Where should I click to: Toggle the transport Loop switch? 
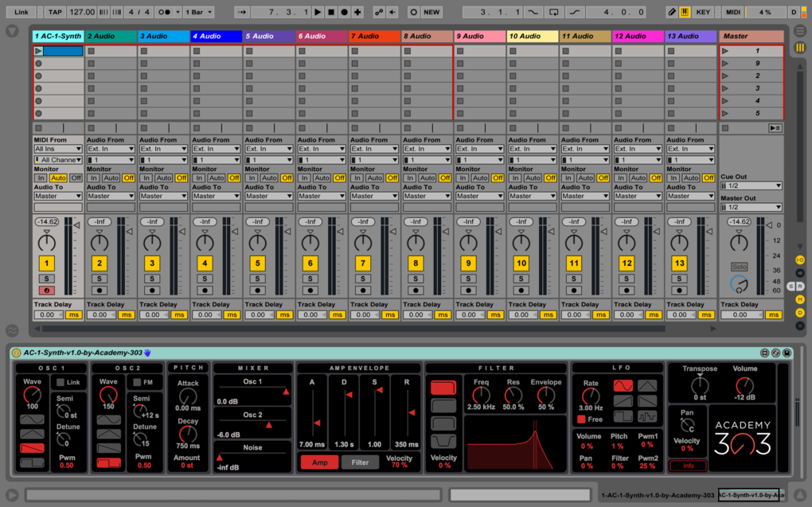pos(553,12)
